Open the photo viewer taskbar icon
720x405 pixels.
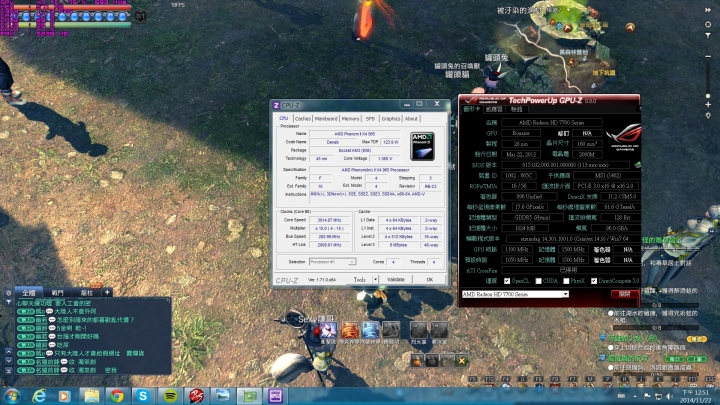[223, 396]
